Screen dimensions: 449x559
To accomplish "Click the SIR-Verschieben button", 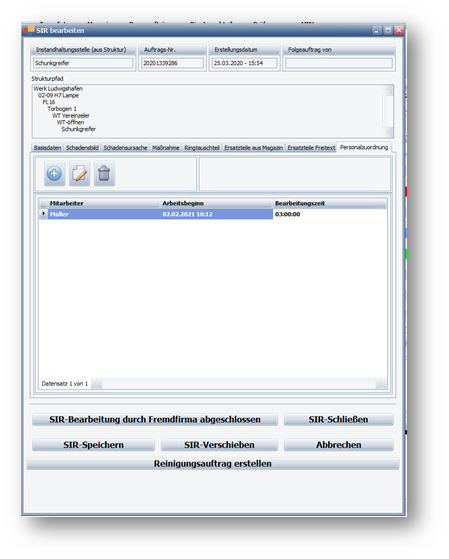I will click(219, 445).
